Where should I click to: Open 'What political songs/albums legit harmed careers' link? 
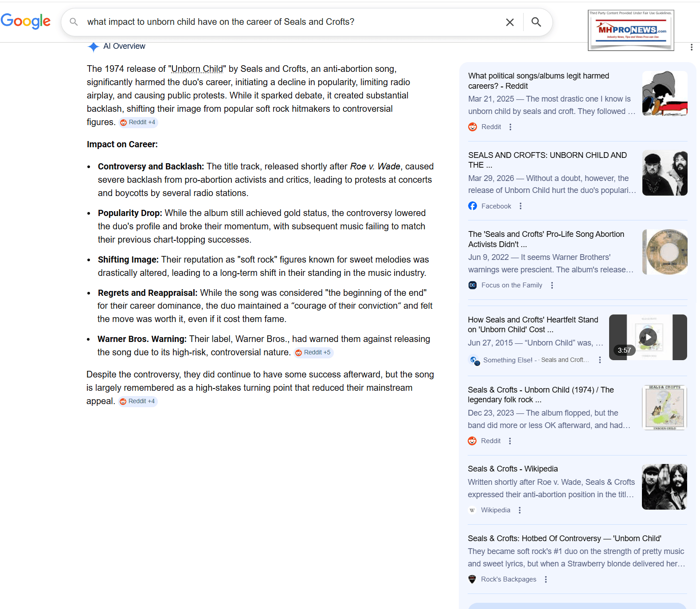point(538,81)
